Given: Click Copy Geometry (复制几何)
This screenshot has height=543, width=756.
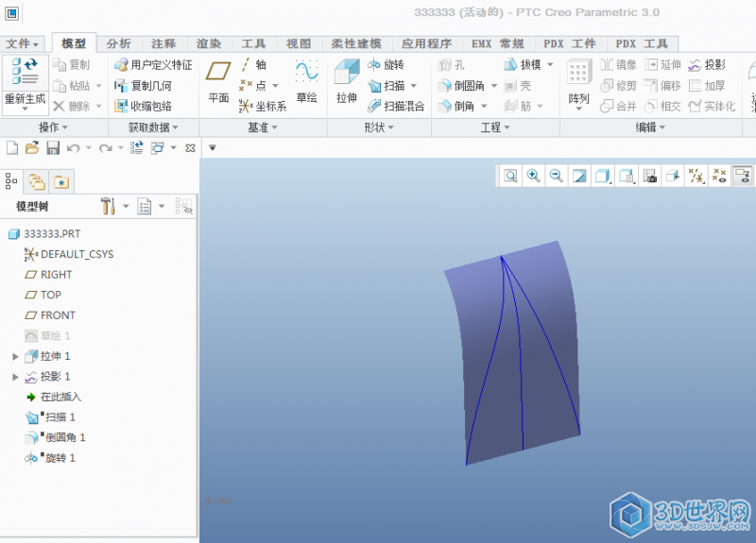Looking at the screenshot, I should 144,86.
